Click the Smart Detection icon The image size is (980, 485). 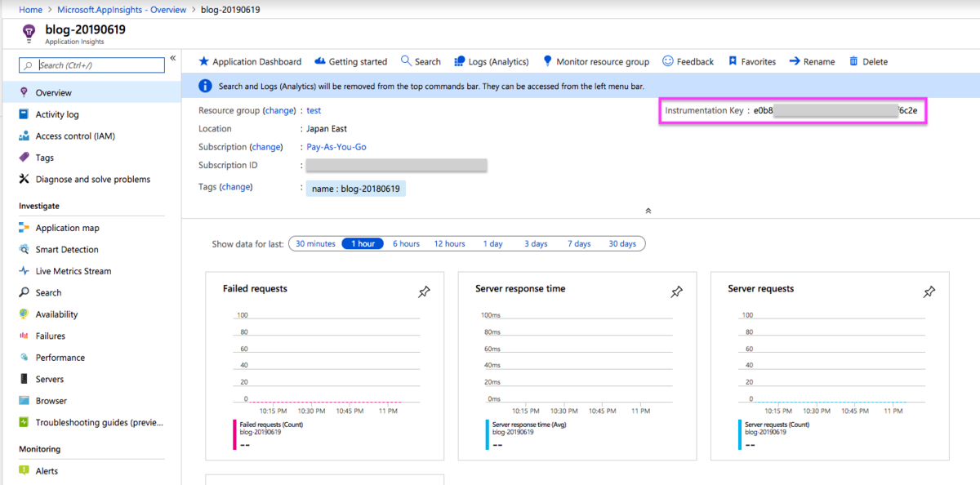(24, 250)
